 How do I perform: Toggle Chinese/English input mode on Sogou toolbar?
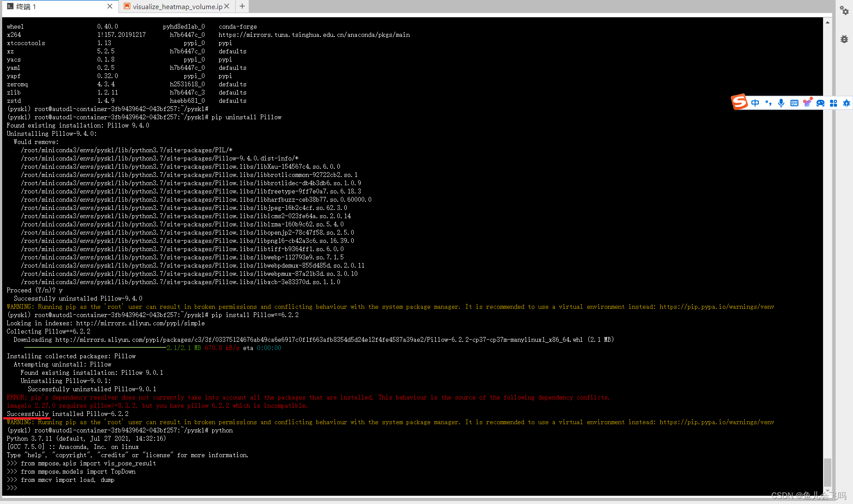pyautogui.click(x=755, y=102)
